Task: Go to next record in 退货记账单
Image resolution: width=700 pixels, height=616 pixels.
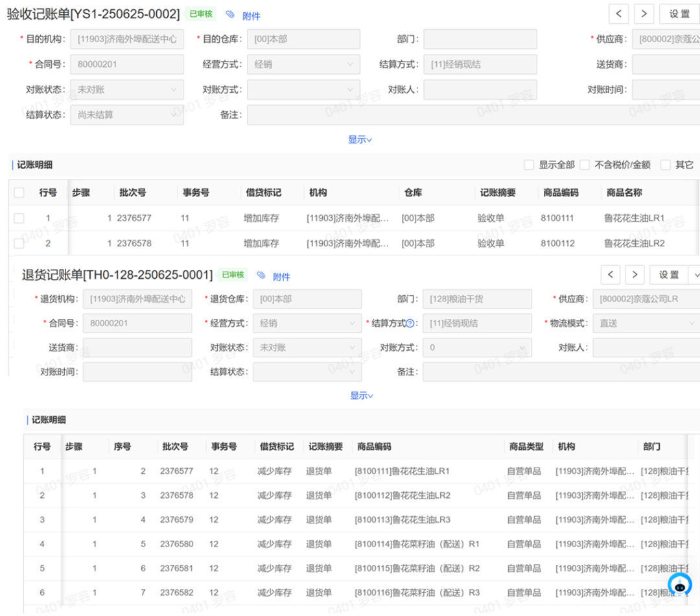Action: coord(635,275)
